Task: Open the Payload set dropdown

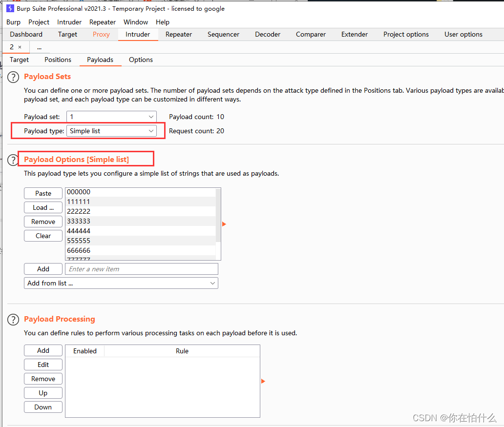Action: pyautogui.click(x=111, y=117)
